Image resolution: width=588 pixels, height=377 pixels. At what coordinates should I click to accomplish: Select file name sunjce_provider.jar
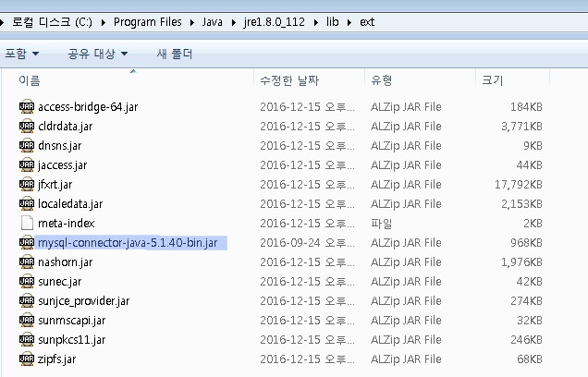coord(83,301)
